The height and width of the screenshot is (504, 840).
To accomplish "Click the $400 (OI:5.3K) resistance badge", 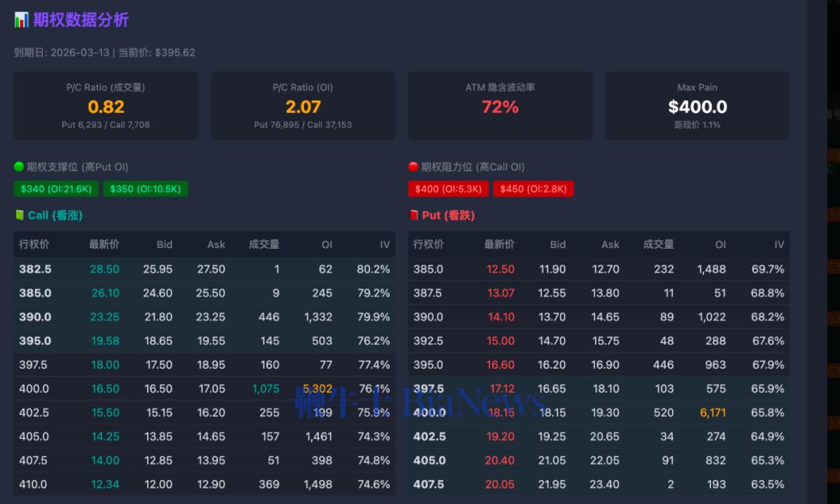I will [x=448, y=189].
